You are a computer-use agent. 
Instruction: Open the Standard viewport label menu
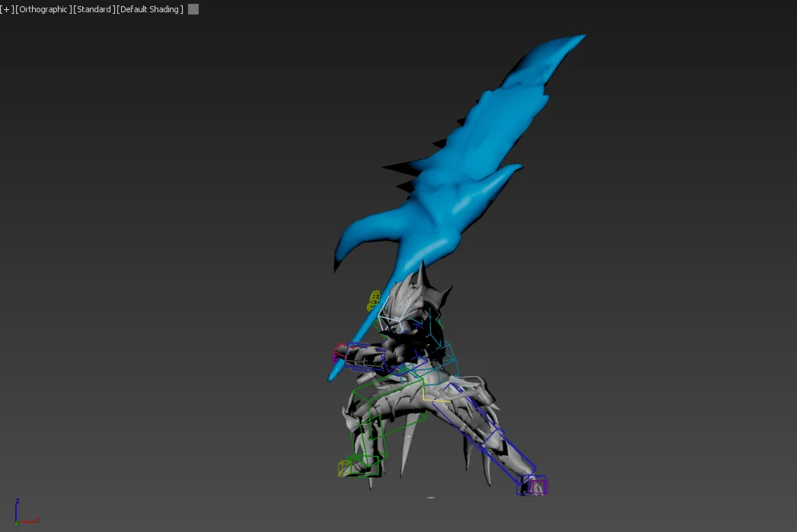pyautogui.click(x=94, y=9)
